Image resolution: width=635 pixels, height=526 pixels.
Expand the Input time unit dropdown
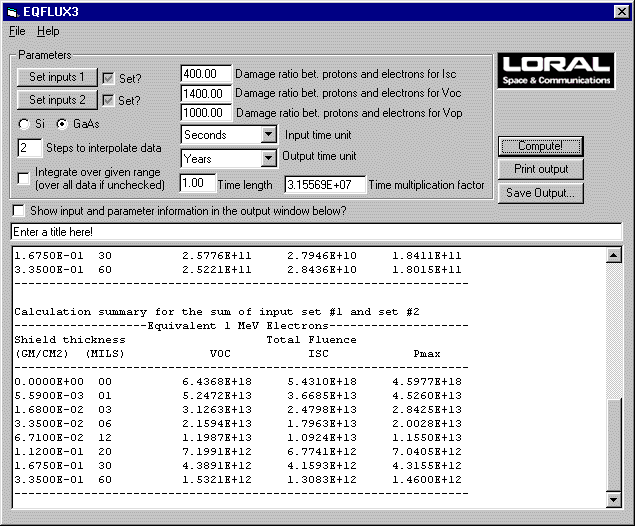(x=267, y=134)
